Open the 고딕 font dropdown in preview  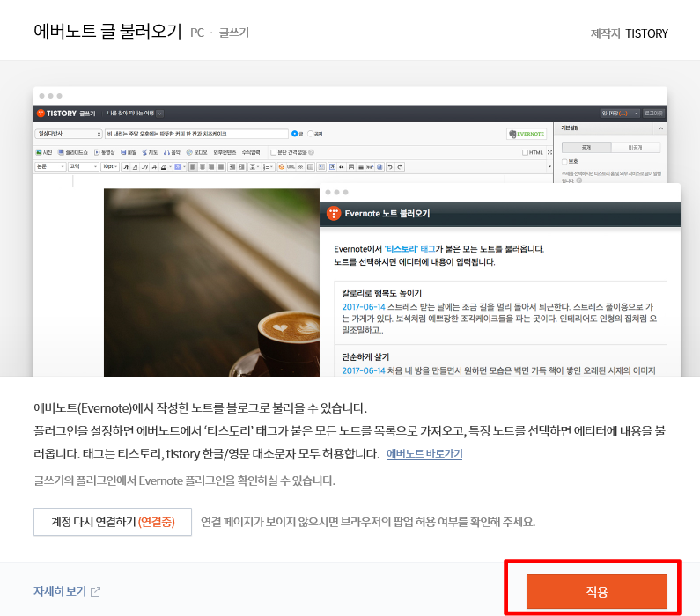coord(84,166)
